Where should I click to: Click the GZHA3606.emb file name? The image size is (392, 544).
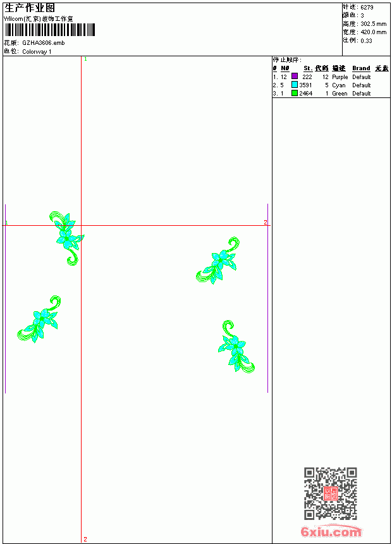click(x=44, y=43)
